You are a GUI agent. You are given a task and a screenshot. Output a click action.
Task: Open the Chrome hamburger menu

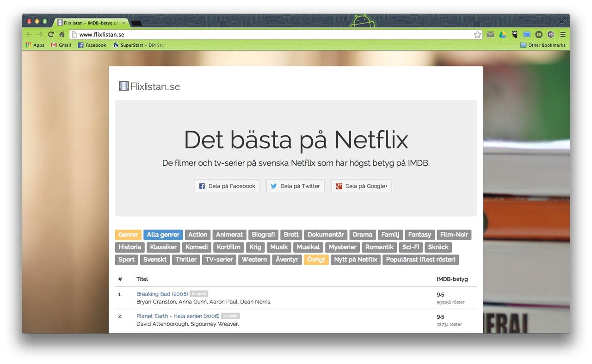click(563, 34)
